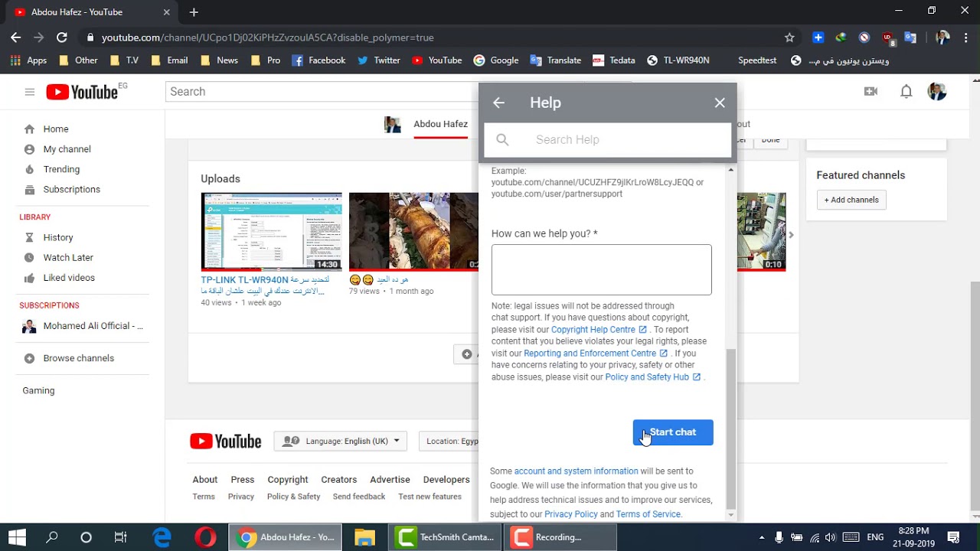Image resolution: width=980 pixels, height=551 pixels.
Task: Open the Creators footer link
Action: (x=339, y=480)
